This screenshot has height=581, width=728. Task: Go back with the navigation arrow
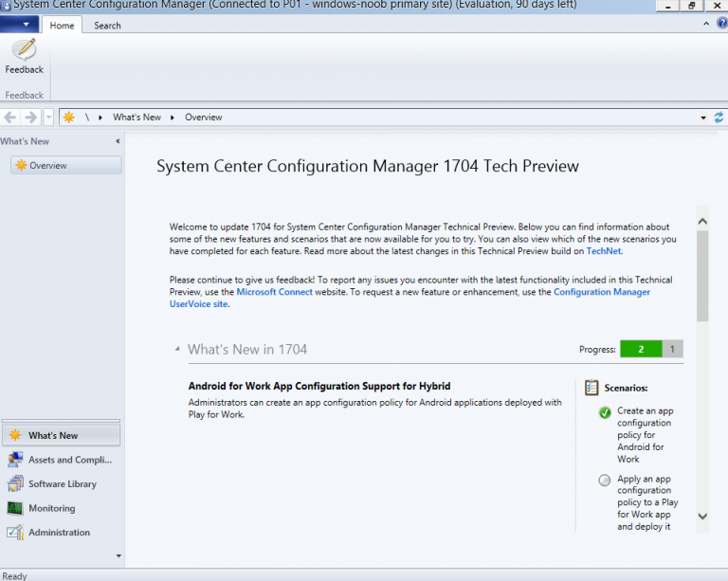tap(10, 118)
